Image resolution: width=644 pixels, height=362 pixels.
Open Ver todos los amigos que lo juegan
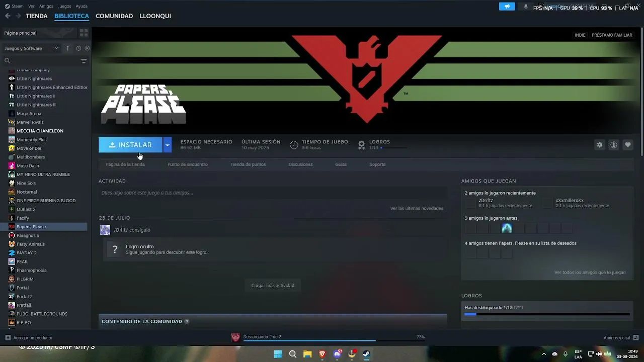[590, 273]
